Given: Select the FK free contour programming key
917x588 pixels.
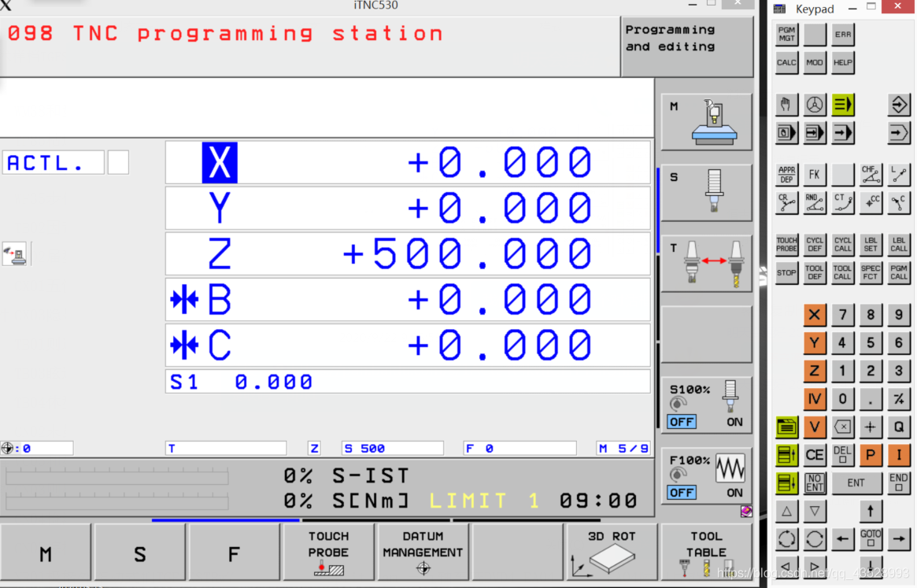Looking at the screenshot, I should pyautogui.click(x=814, y=174).
